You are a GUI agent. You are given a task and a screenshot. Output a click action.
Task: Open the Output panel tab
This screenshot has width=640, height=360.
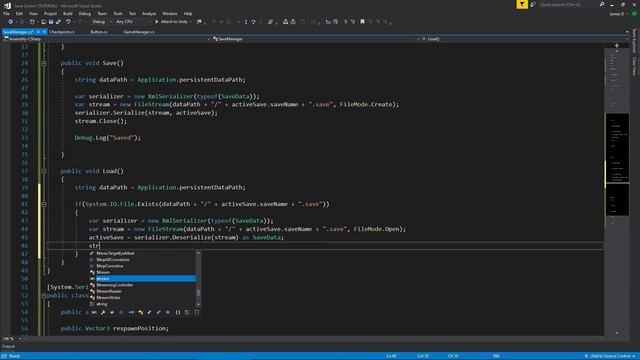[x=8, y=347]
